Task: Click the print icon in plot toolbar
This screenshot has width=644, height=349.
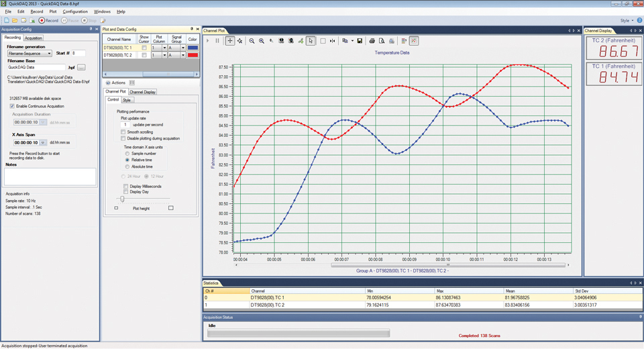Action: pyautogui.click(x=372, y=41)
